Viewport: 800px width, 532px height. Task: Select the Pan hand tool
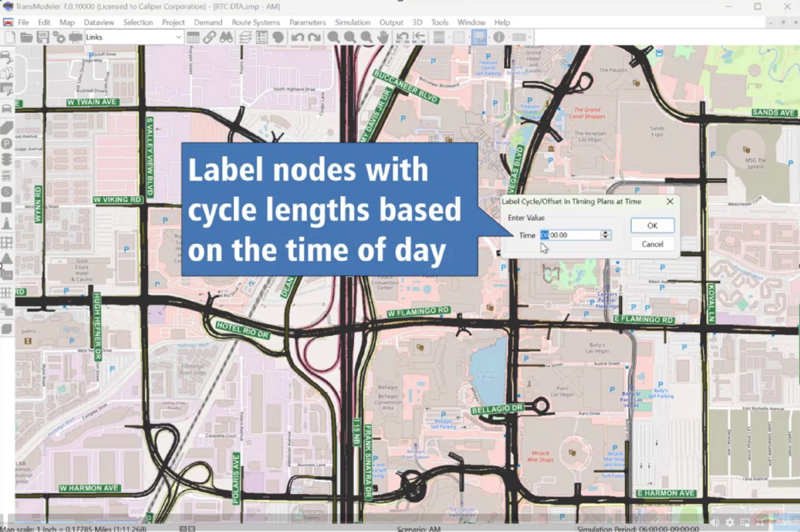[383, 37]
